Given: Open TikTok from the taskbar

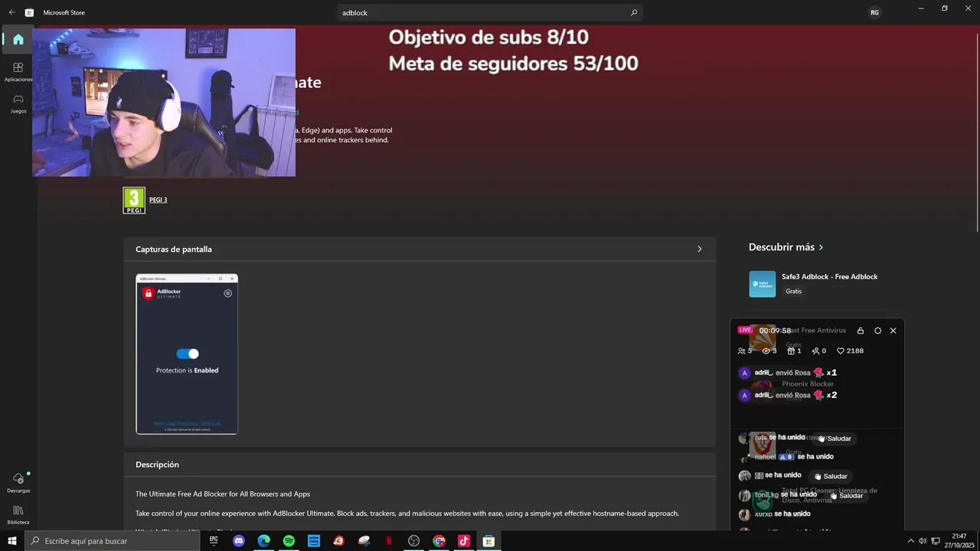Looking at the screenshot, I should point(464,541).
